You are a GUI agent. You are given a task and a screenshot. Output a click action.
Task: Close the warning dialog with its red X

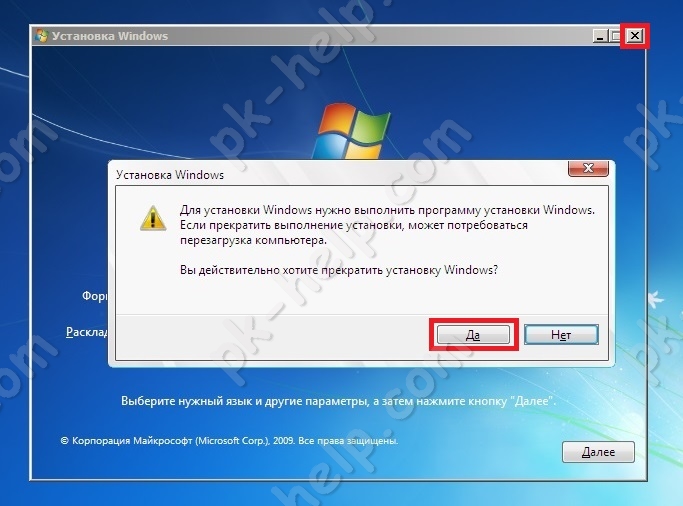coord(588,168)
